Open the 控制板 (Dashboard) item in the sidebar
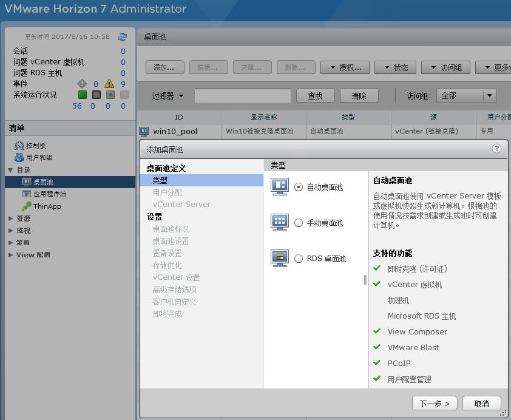The image size is (511, 420). pos(32,144)
